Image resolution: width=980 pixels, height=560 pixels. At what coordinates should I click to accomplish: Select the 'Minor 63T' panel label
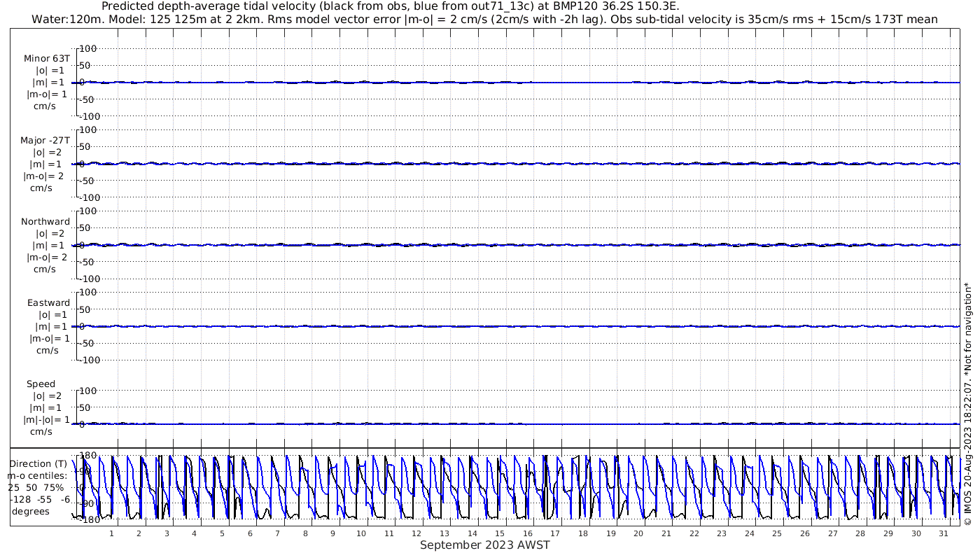pyautogui.click(x=47, y=59)
